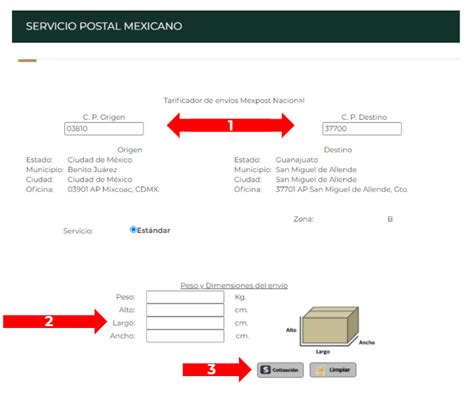The height and width of the screenshot is (399, 474).
Task: Click the eraser icon on Limpiar button
Action: [x=320, y=370]
